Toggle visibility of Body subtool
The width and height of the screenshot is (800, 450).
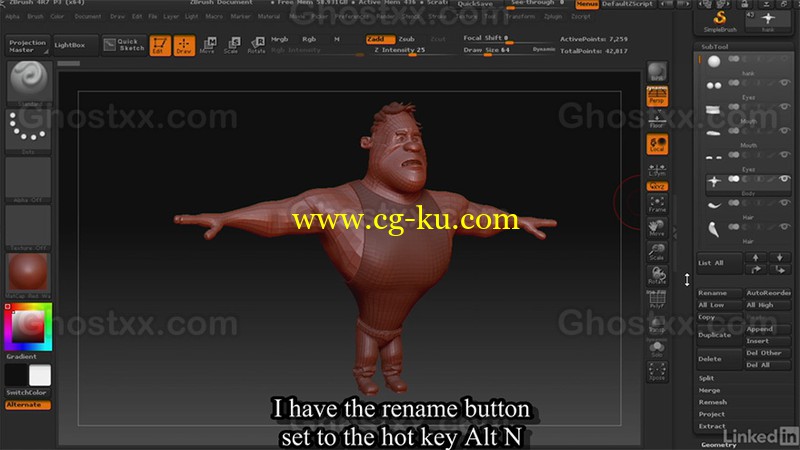pyautogui.click(x=785, y=179)
